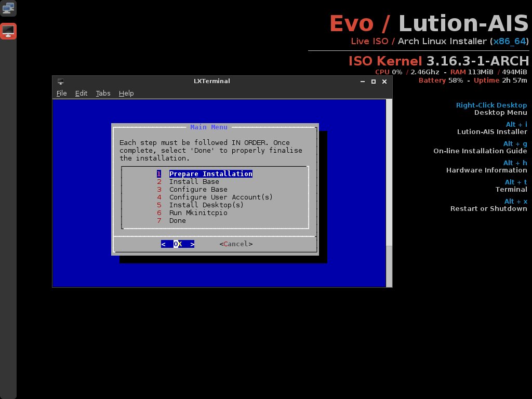Click the Uptime 2h 57m readout
This screenshot has height=399, width=532.
[x=500, y=81]
